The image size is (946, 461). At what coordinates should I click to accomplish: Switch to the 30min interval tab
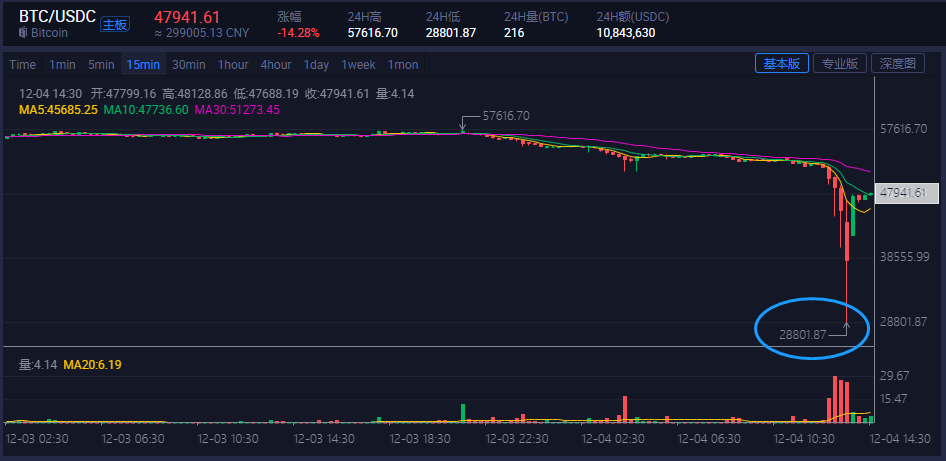click(x=188, y=65)
